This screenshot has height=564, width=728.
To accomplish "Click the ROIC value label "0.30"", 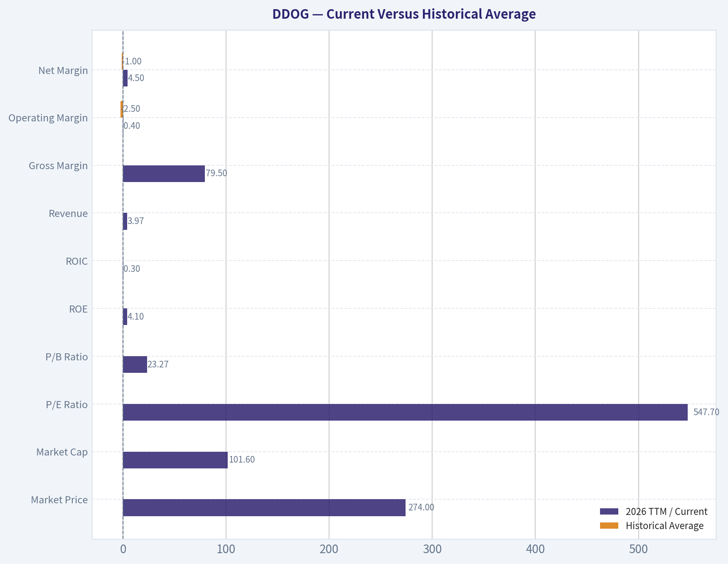I will coord(132,269).
